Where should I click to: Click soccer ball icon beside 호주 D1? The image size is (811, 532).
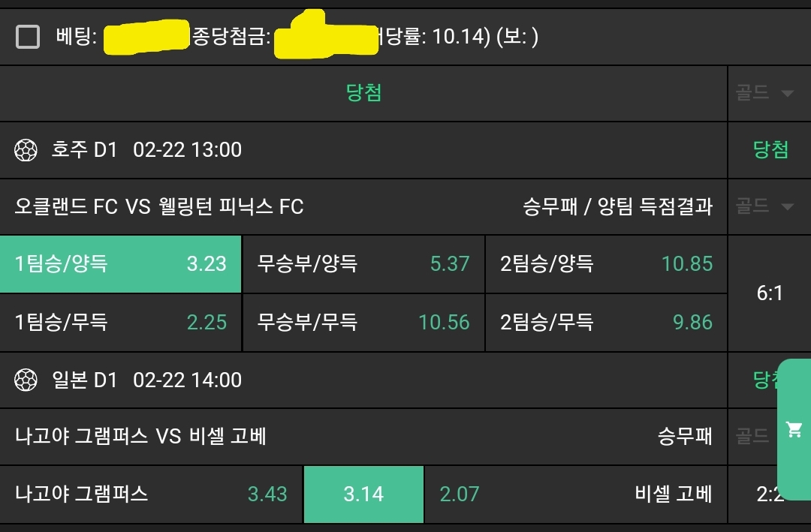pos(26,150)
